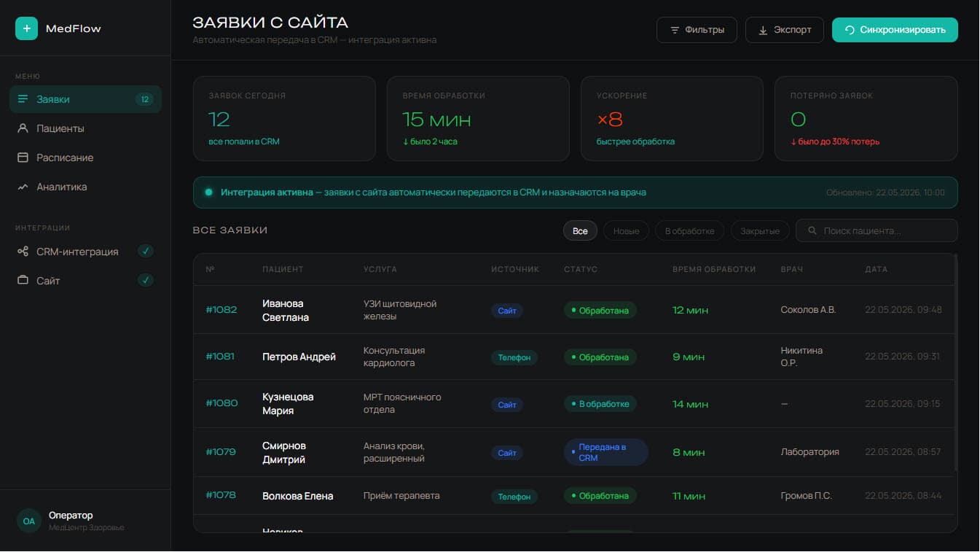Click the Экспорт button
The height and width of the screenshot is (552, 980).
click(x=785, y=30)
